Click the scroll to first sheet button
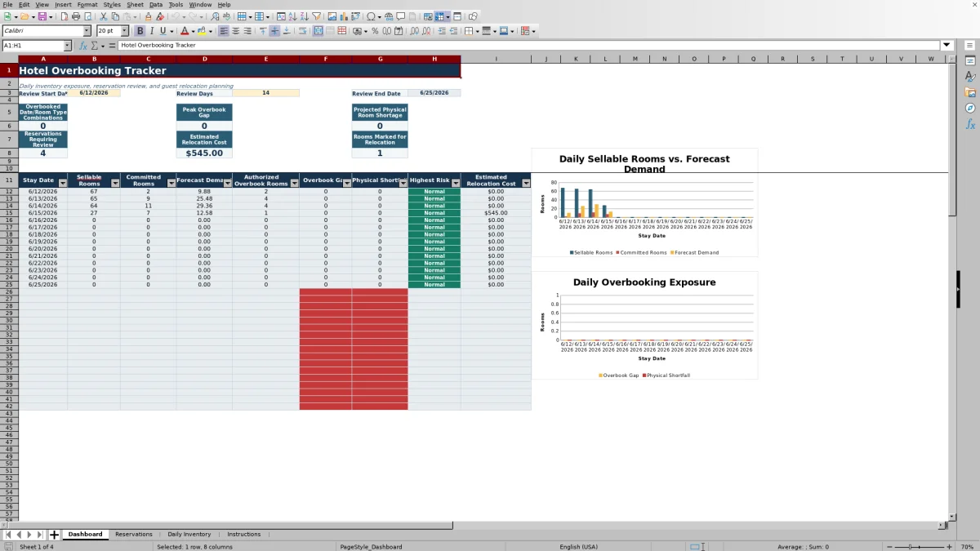 (8, 535)
